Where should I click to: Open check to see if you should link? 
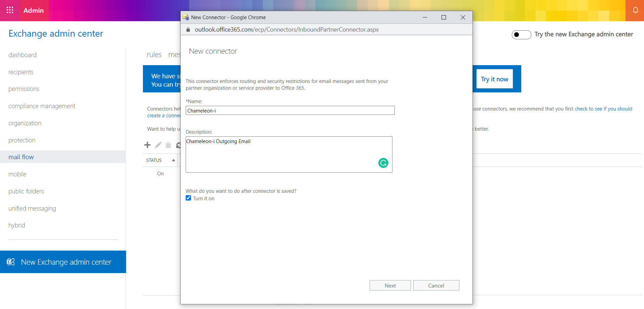tap(604, 109)
